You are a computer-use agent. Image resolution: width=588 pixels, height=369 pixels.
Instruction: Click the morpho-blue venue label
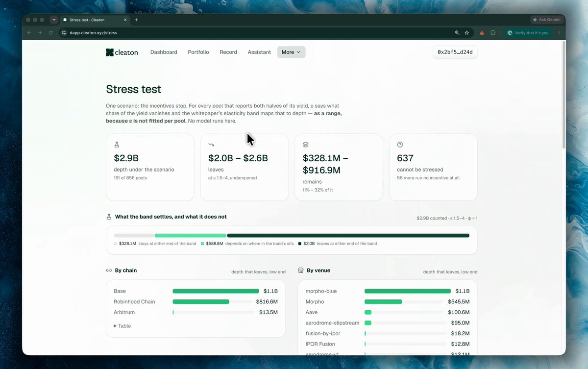(x=321, y=291)
